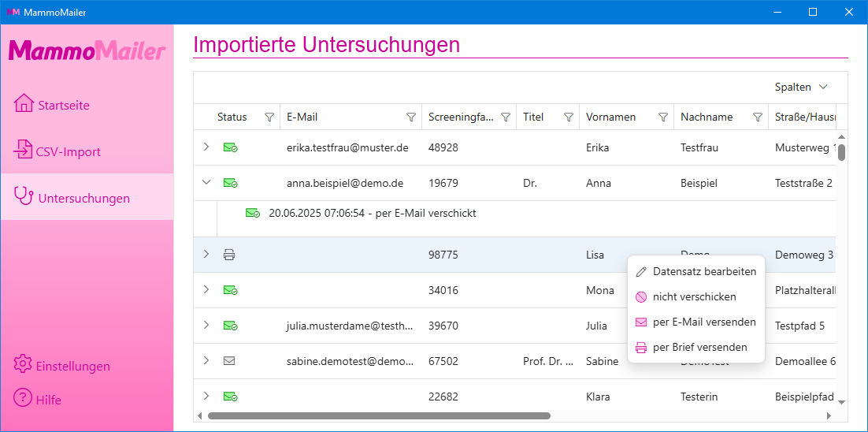Click the filter icon in Titel column
Screen dimensions: 868x432
(x=568, y=117)
